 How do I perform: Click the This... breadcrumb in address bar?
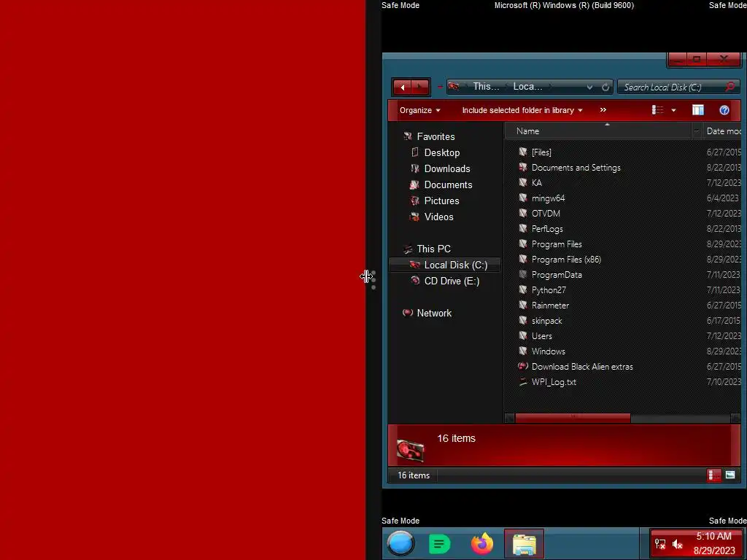[486, 87]
